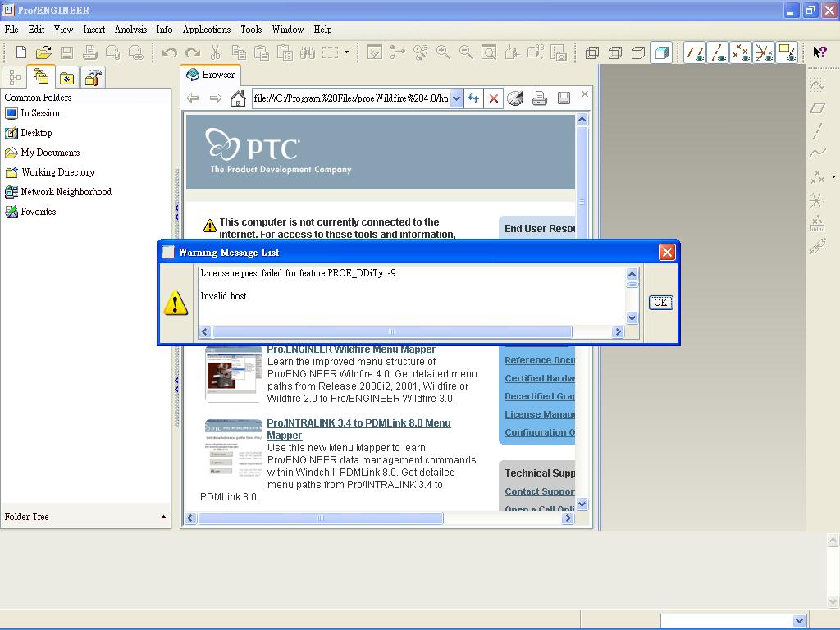
Task: Toggle datum points display
Action: 742,52
